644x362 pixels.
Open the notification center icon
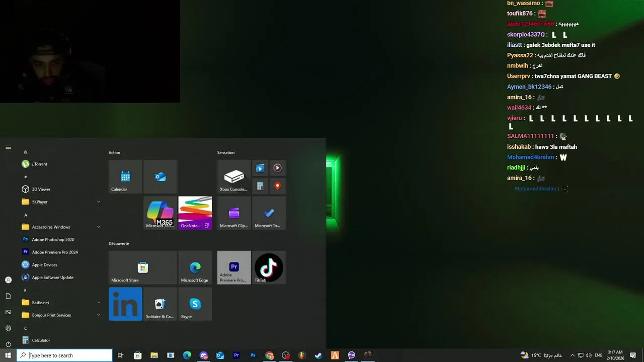633,355
